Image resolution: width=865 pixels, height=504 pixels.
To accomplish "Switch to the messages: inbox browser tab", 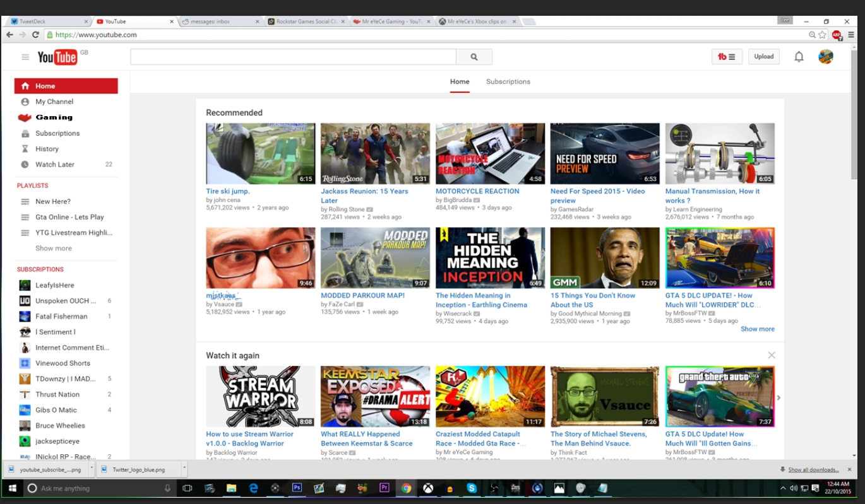I will (220, 21).
